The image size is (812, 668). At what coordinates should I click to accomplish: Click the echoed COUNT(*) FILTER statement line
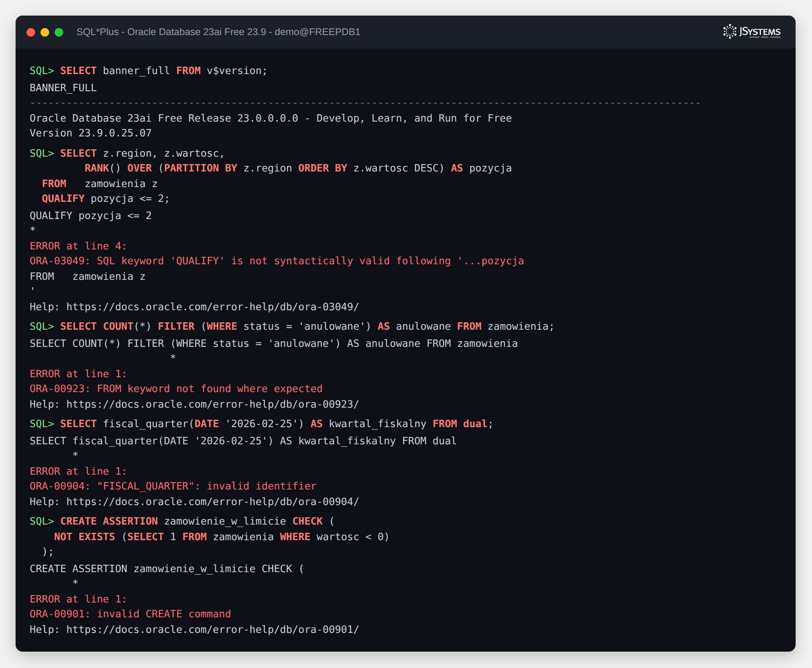click(274, 344)
